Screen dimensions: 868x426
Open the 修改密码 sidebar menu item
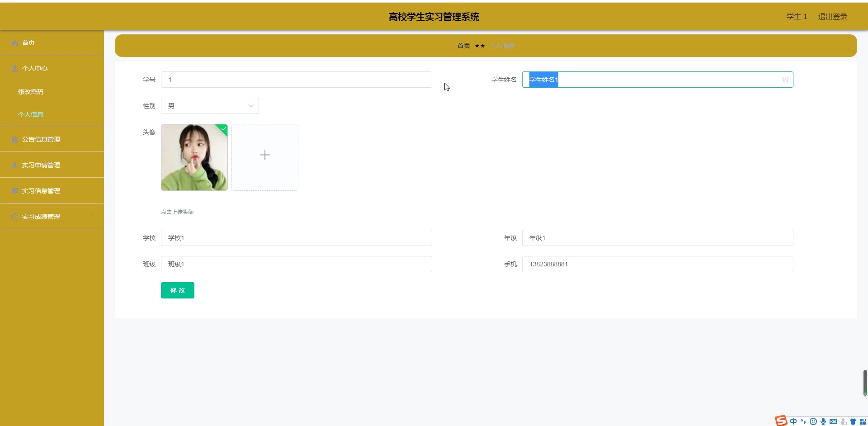(x=30, y=92)
